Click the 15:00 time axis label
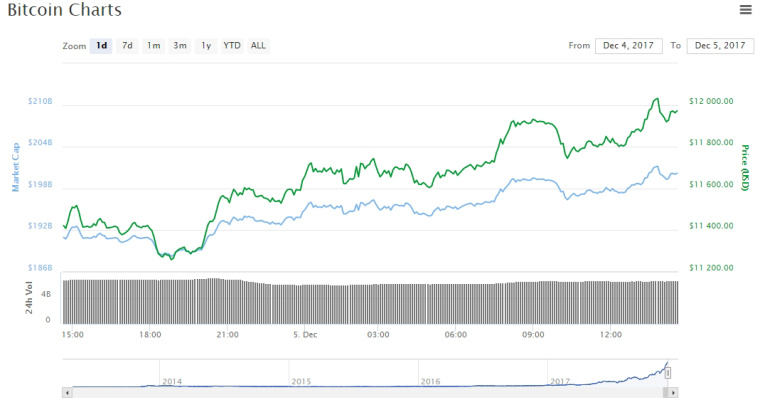The height and width of the screenshot is (400, 760). [73, 335]
